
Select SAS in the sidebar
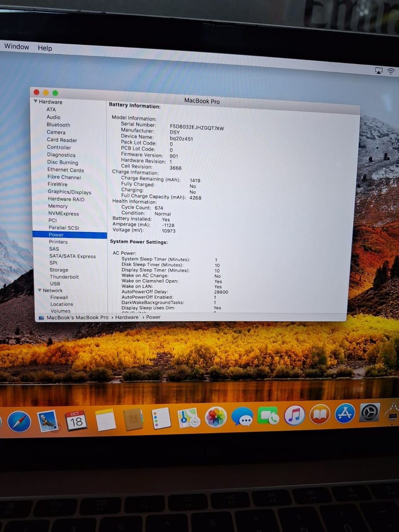(54, 249)
